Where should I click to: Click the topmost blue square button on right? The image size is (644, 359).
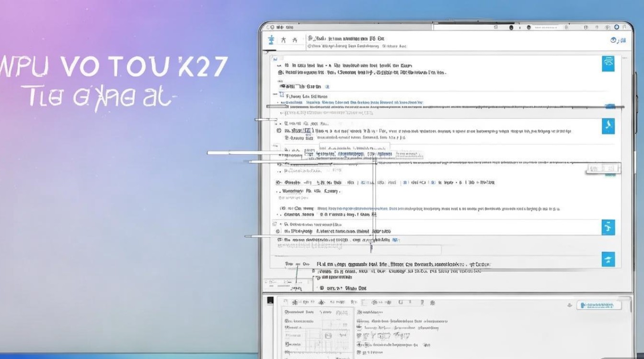coord(608,63)
